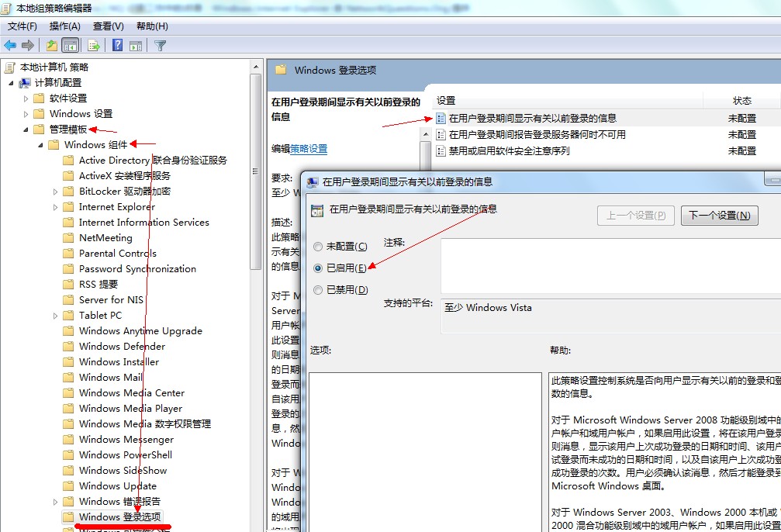Expand the Tablet PC node
Image resolution: width=781 pixels, height=532 pixels.
(x=55, y=316)
